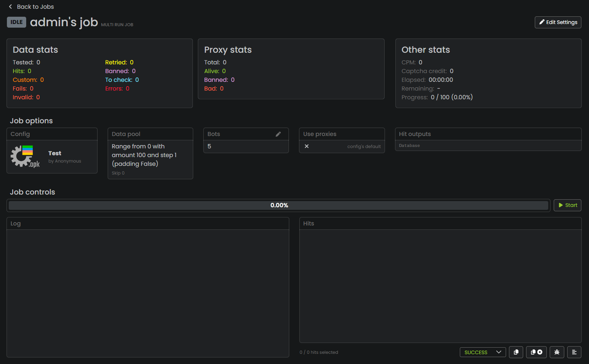Click the Bots value 5

point(209,146)
